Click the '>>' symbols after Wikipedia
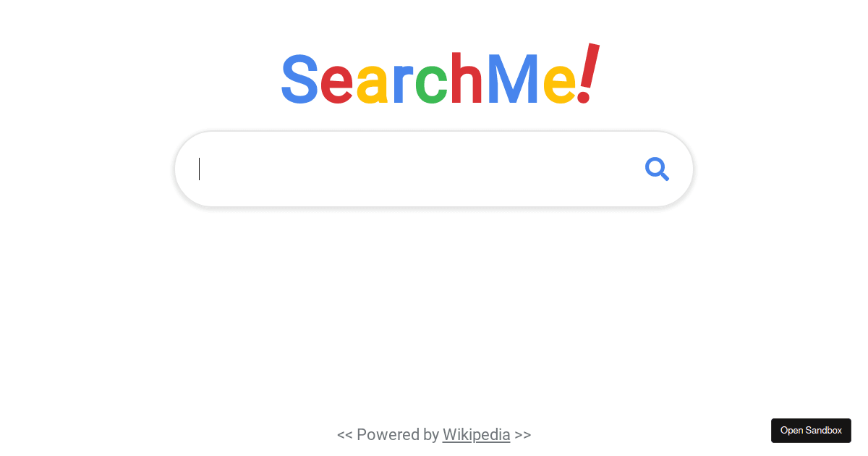Image resolution: width=868 pixels, height=456 pixels. (523, 435)
